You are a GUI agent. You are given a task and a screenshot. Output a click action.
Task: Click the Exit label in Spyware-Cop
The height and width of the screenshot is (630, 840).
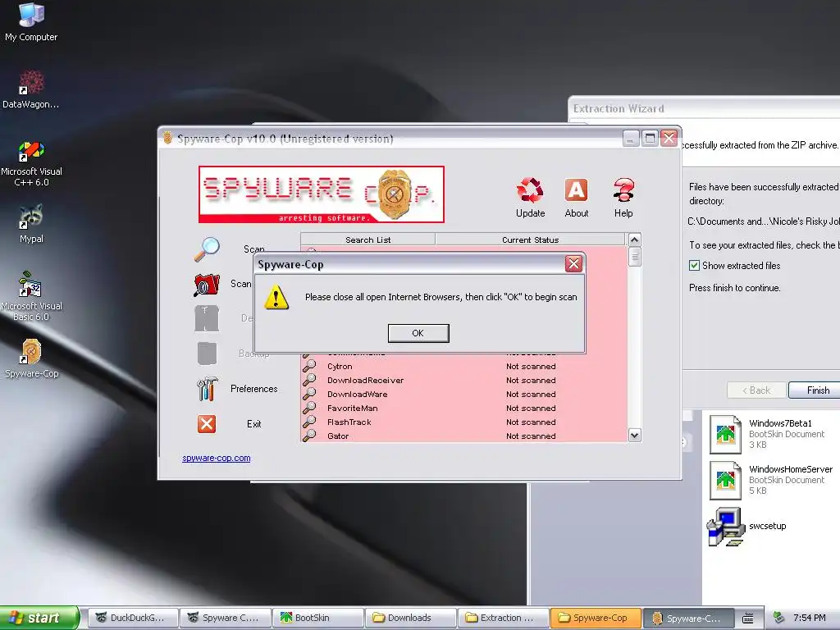coord(254,424)
